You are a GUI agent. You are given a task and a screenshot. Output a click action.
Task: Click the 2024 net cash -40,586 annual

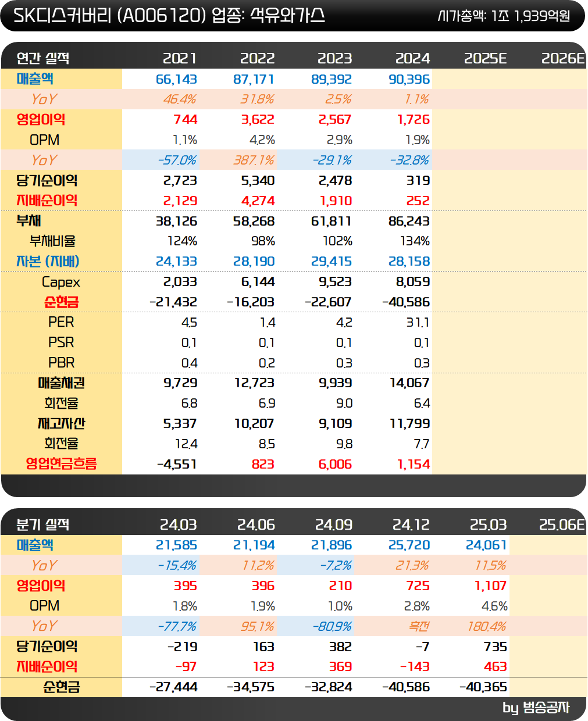406,302
